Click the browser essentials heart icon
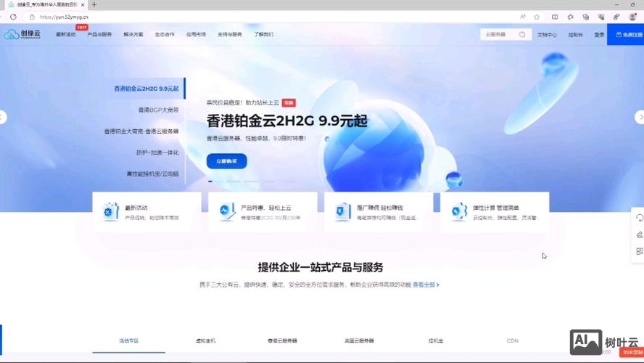Viewport: 644px width, 363px height. tap(601, 17)
